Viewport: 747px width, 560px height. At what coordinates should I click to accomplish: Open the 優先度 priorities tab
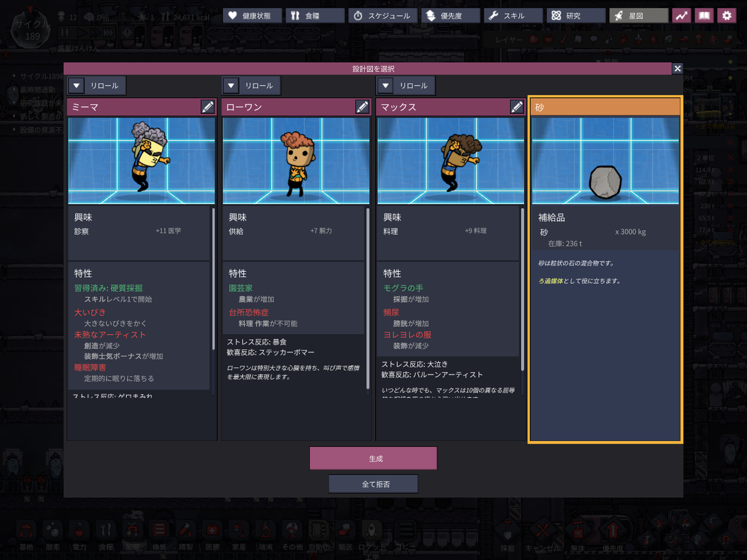[451, 16]
